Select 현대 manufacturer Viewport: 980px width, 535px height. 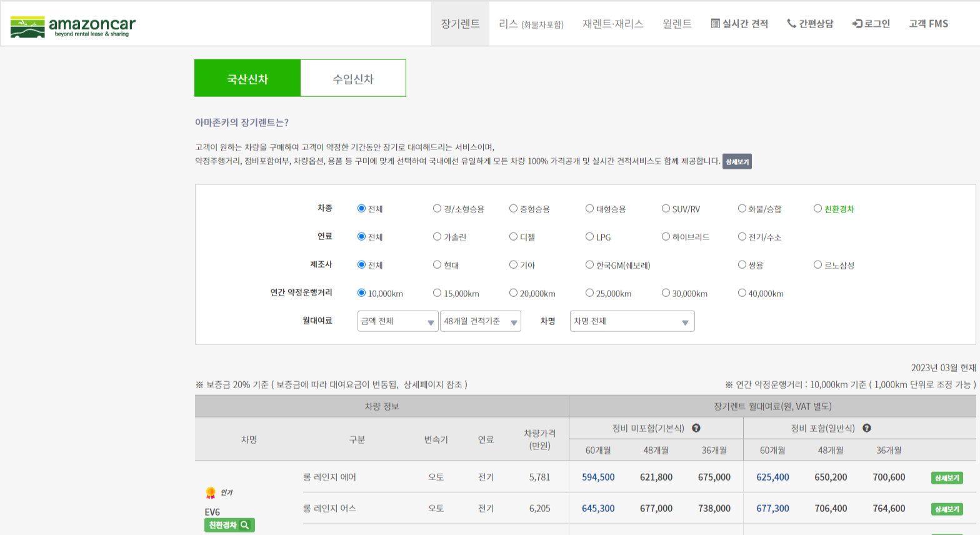437,264
